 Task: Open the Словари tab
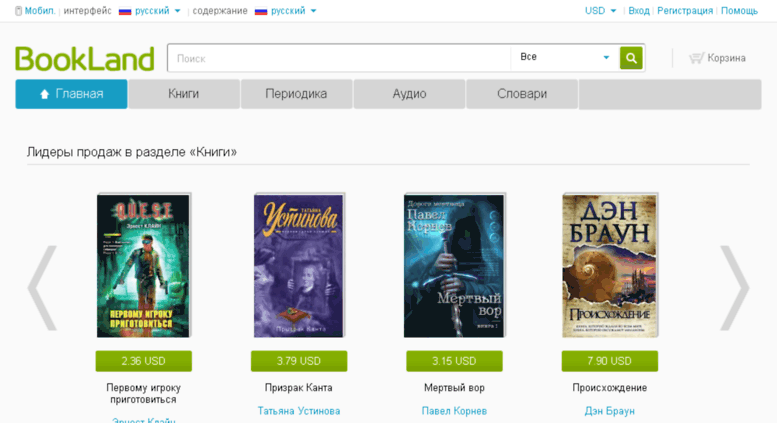pos(522,94)
